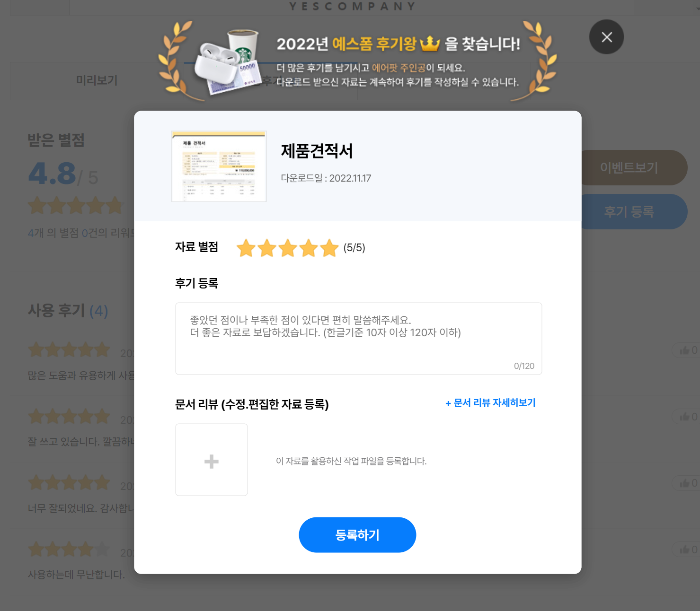Open the 제품견적서 document thumbnail

pos(219,166)
